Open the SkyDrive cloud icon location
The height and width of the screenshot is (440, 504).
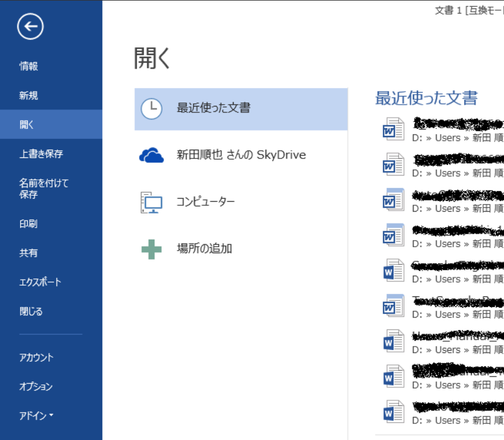[151, 156]
